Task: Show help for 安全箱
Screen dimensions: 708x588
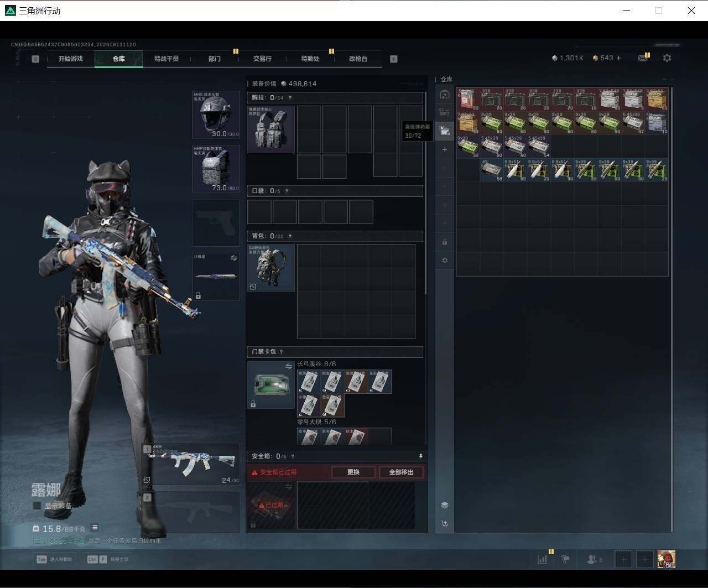Action: [293, 456]
